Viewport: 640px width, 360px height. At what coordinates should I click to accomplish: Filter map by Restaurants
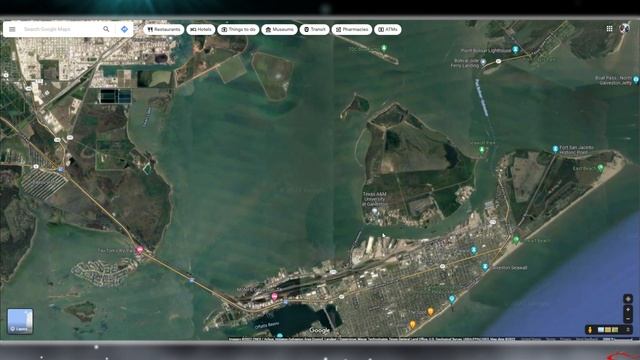[164, 29]
